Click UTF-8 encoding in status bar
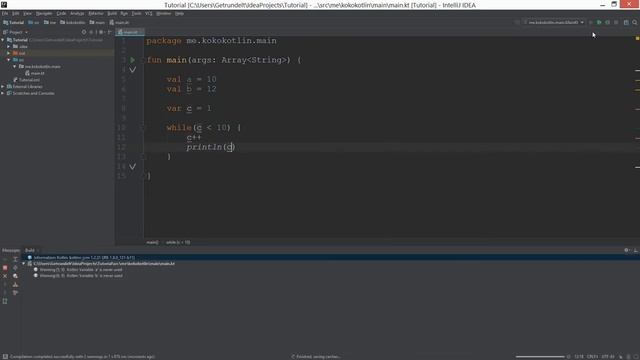The image size is (640, 360). (607, 357)
